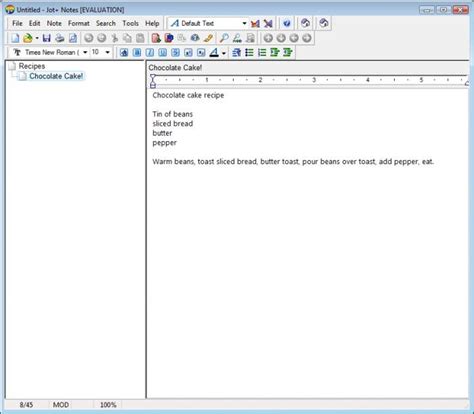474x414 pixels.
Task: Click the New note document icon
Action: 15,38
